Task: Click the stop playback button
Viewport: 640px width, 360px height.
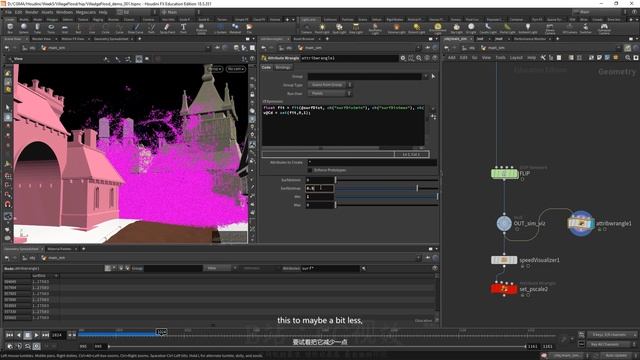Action: pos(27,335)
